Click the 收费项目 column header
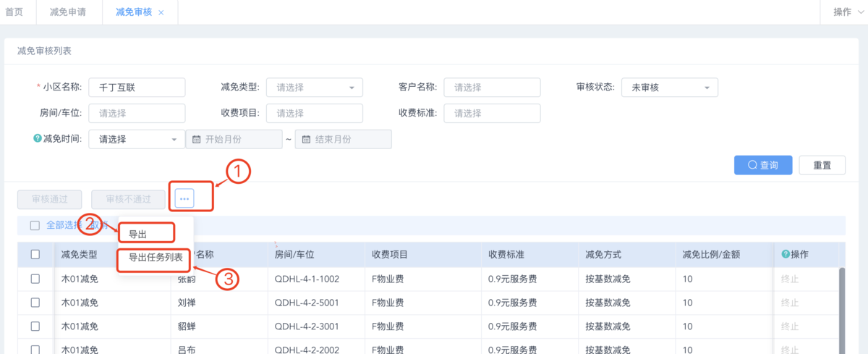Image resolution: width=868 pixels, height=354 pixels. click(390, 255)
